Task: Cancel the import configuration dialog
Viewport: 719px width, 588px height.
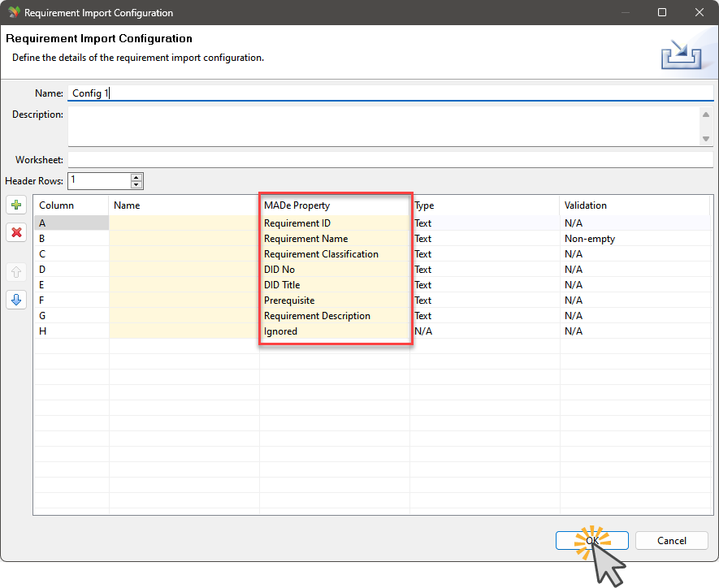Action: [x=671, y=540]
